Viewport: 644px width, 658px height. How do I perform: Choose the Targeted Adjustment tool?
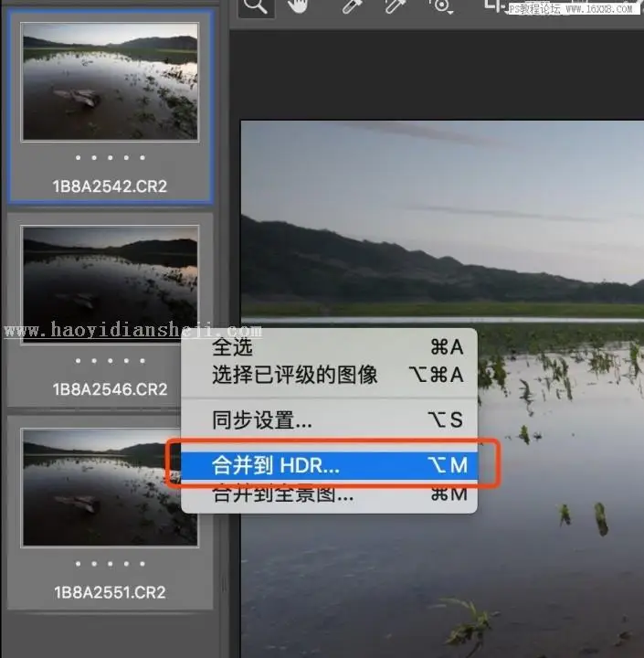pyautogui.click(x=441, y=5)
